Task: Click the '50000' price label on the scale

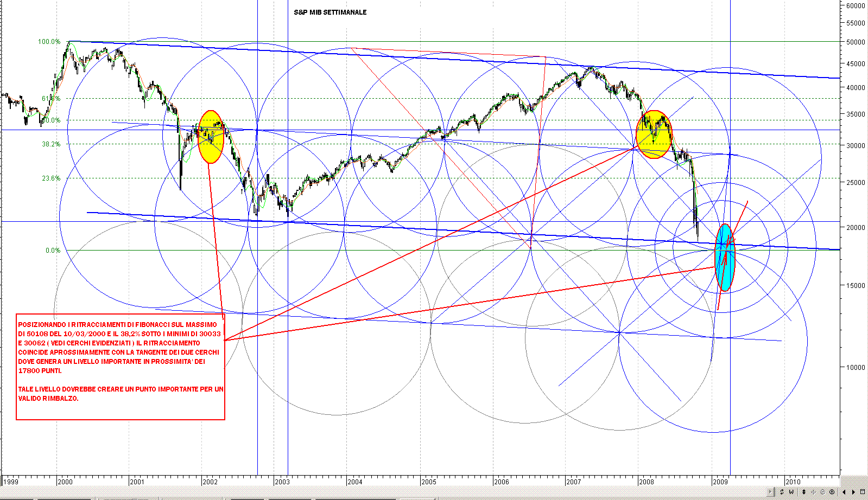Action: coord(856,42)
